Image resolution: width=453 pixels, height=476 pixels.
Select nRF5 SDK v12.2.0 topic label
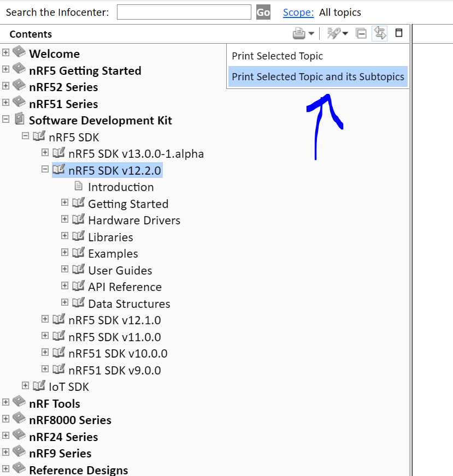pyautogui.click(x=115, y=170)
